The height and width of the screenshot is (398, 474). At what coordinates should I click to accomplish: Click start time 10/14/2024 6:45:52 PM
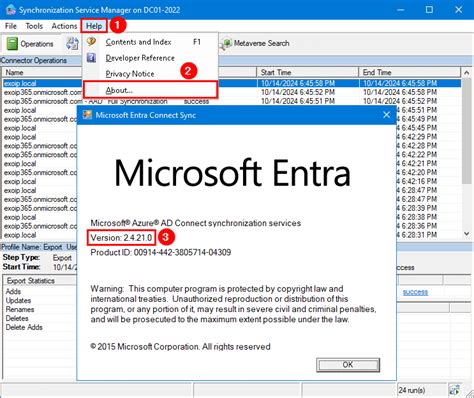pyautogui.click(x=298, y=92)
